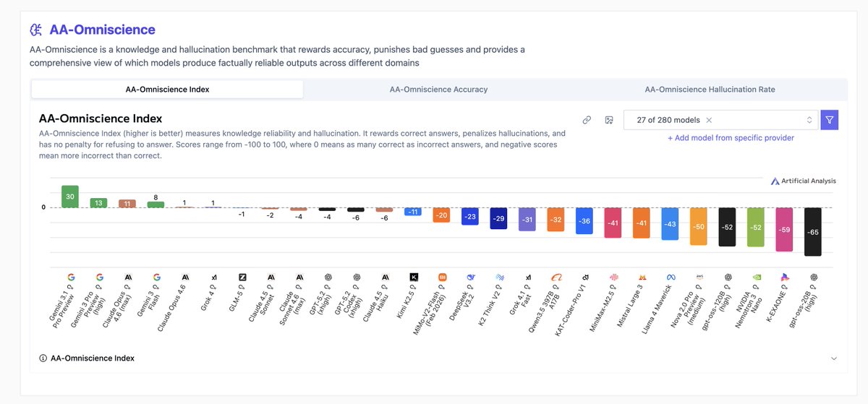Click the AA-Omniscience brain logo icon
Viewport: 868px width, 404px height.
[36, 30]
